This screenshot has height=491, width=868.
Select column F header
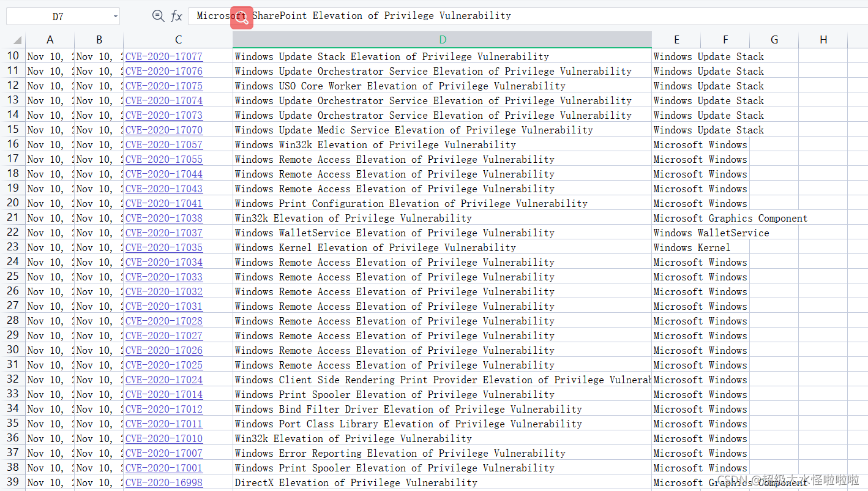point(725,40)
